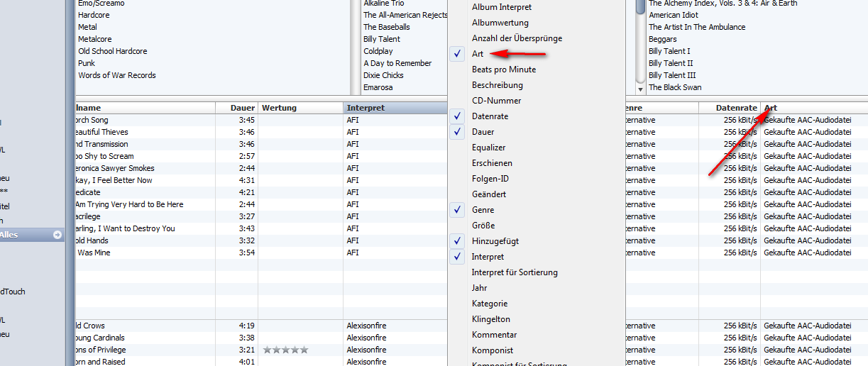Select track Am Trying Very Hard to Be Here

click(131, 204)
